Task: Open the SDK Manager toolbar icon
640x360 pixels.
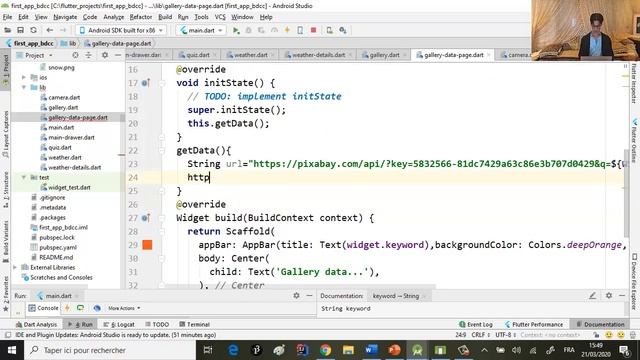Action: (343, 30)
